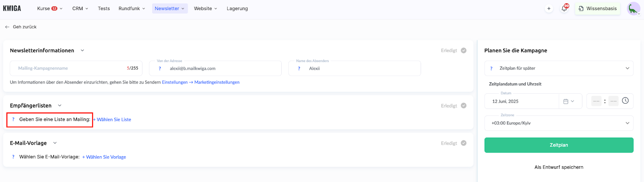The width and height of the screenshot is (644, 182).
Task: Click the Name des Absenders field
Action: 355,68
